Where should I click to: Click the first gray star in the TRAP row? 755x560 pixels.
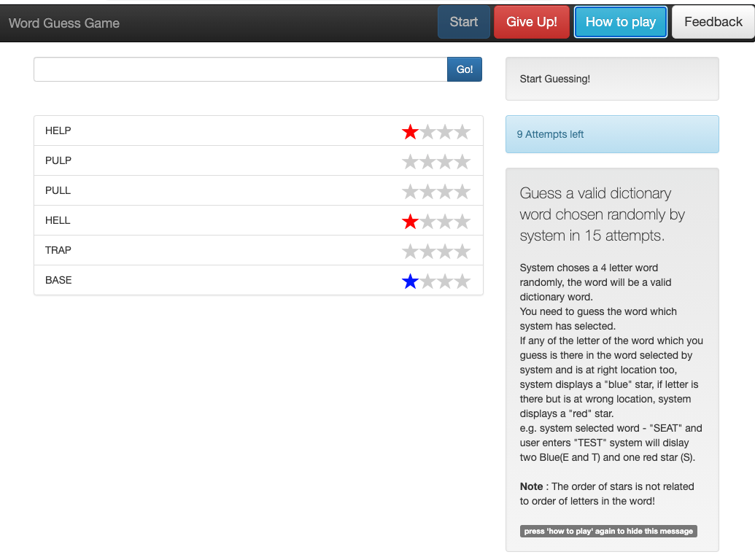410,252
